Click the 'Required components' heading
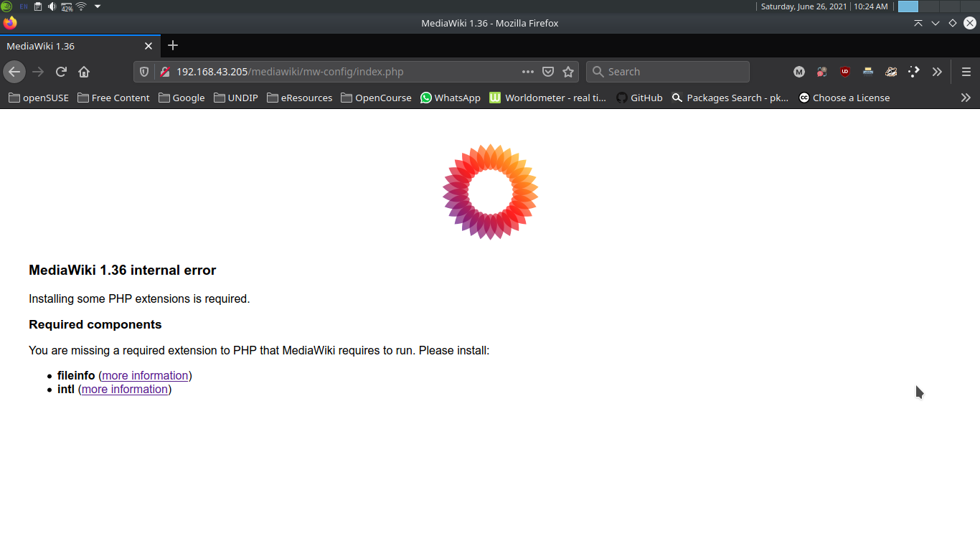 [x=95, y=324]
